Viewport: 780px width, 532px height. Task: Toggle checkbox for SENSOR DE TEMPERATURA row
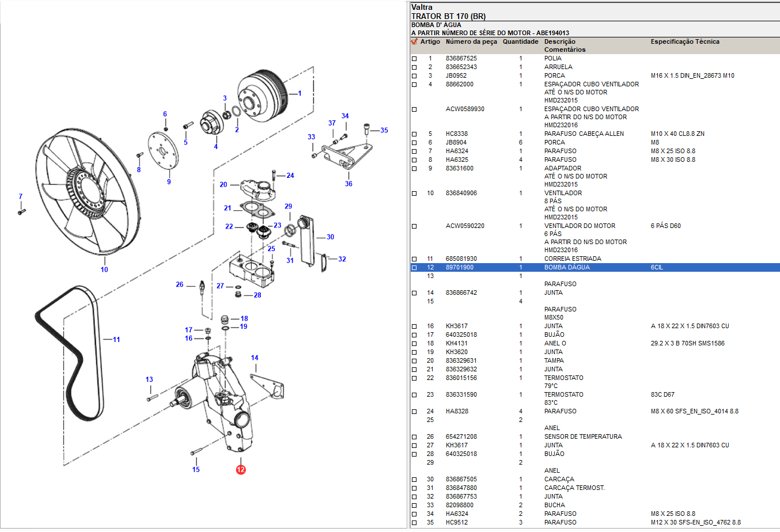(x=414, y=437)
